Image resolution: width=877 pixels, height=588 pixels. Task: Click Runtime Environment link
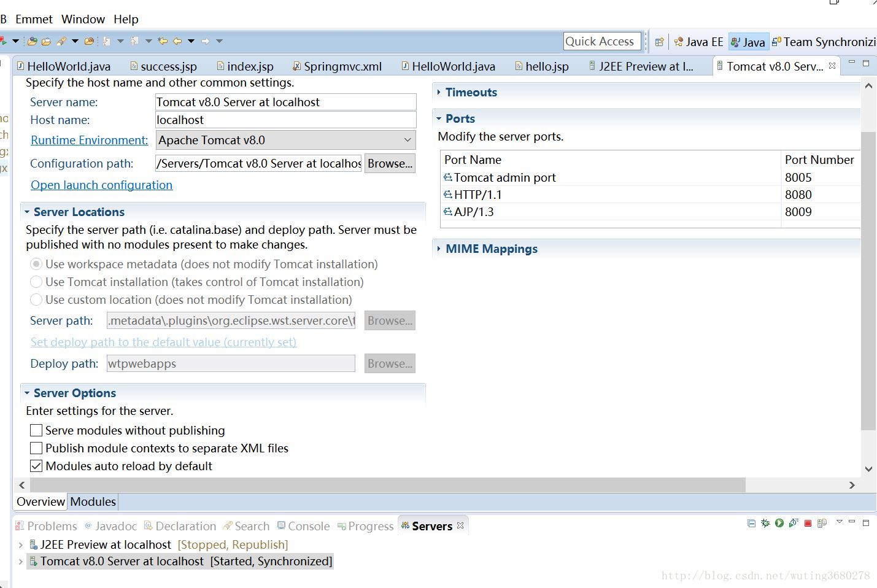[x=90, y=140]
